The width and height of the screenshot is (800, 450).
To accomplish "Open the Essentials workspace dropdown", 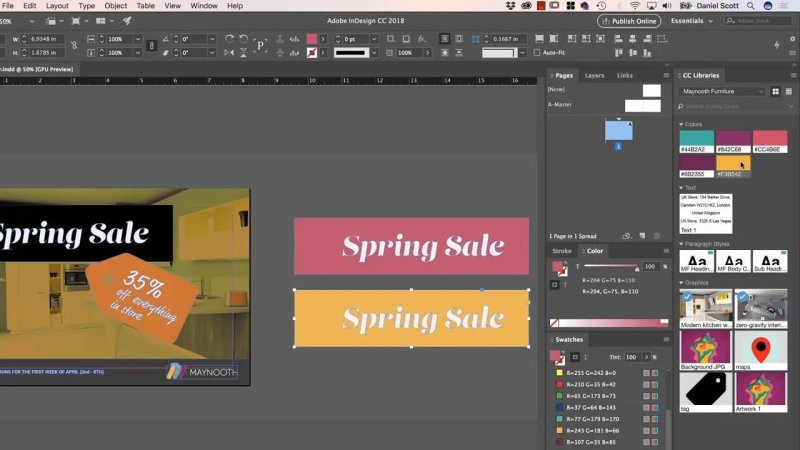I will coord(691,21).
